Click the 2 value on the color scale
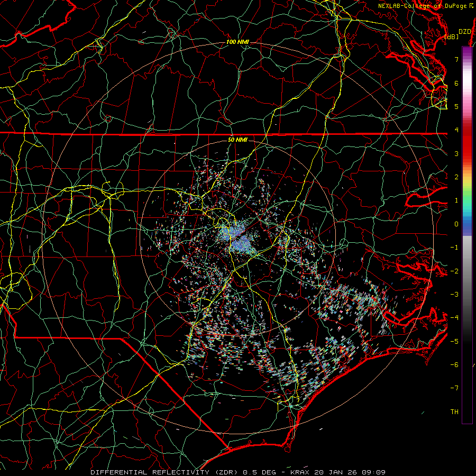Screen dimensions: 476x476 point(456,177)
